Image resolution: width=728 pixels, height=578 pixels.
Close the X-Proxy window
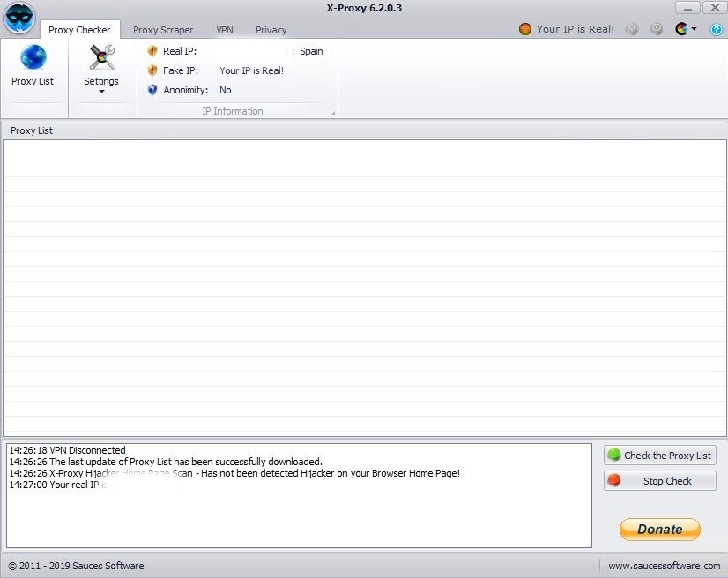715,8
